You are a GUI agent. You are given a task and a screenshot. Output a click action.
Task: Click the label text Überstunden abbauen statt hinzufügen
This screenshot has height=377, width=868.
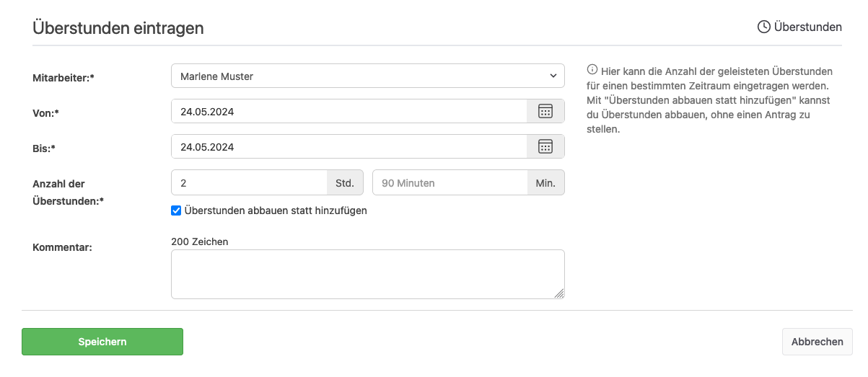pyautogui.click(x=276, y=210)
